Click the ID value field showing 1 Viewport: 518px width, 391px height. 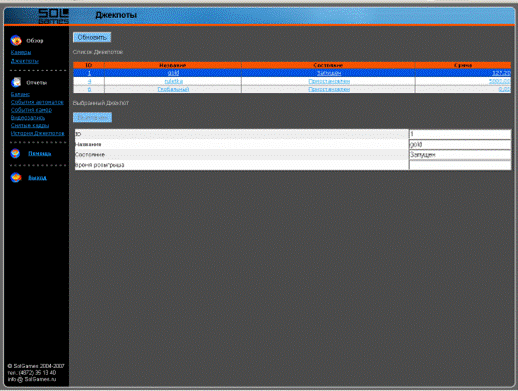(x=460, y=134)
